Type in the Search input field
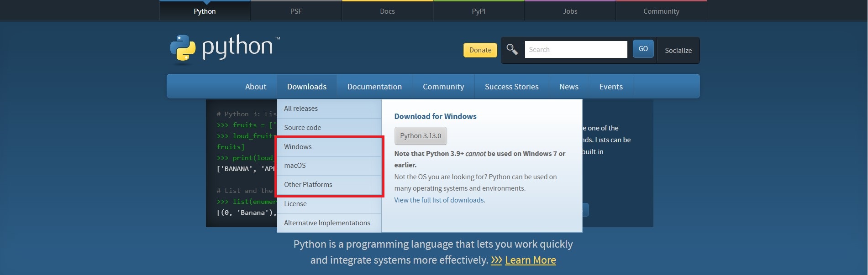868x275 pixels. (575, 50)
